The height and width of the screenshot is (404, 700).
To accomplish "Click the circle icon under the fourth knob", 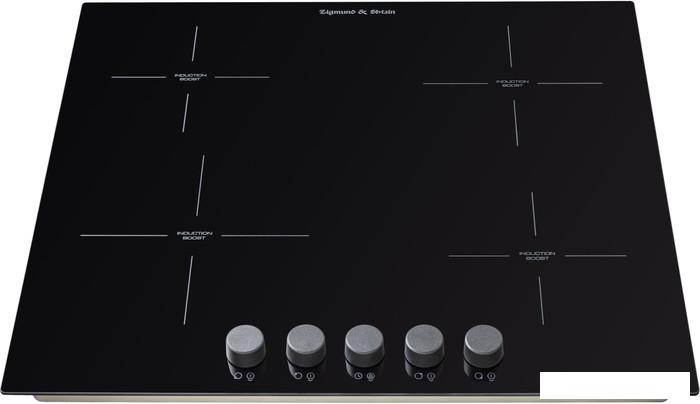I will [417, 378].
